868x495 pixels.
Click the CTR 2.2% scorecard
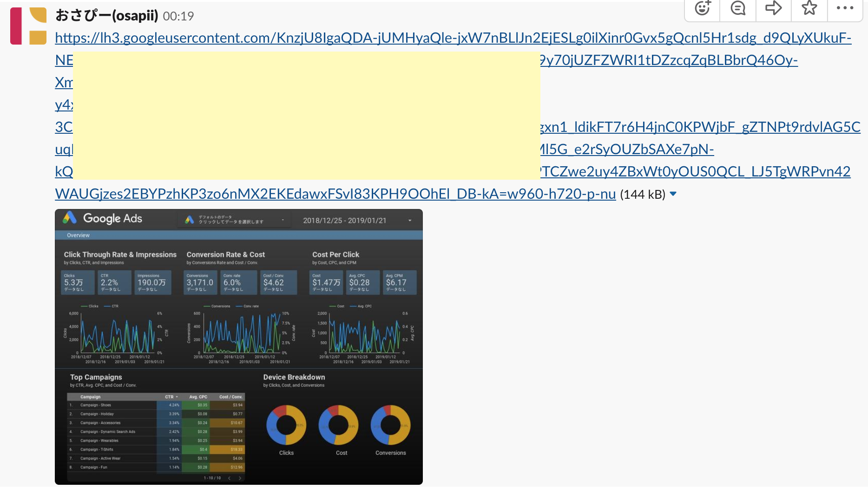(x=114, y=282)
